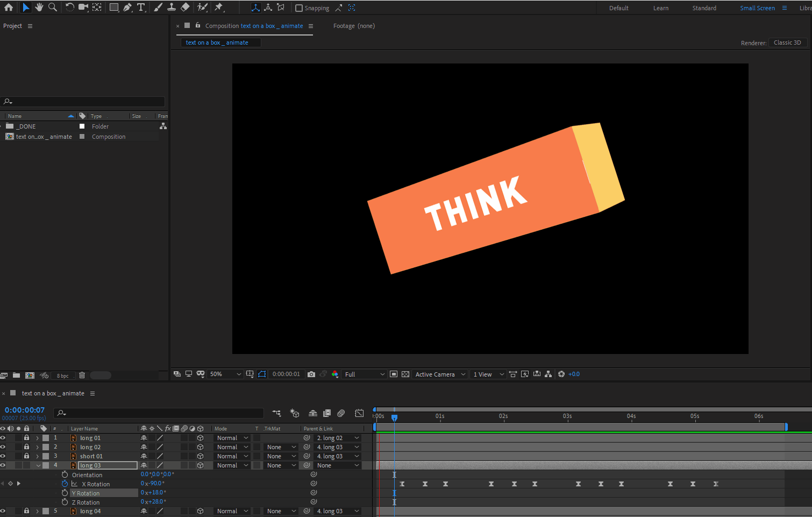
Task: Go to the Home screen icon
Action: point(9,8)
